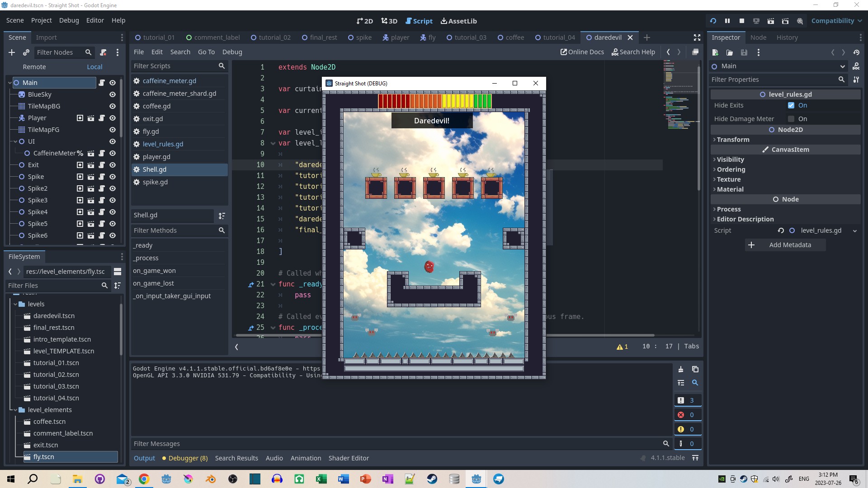Uncheck the Hide Exits checkbox

tap(791, 105)
